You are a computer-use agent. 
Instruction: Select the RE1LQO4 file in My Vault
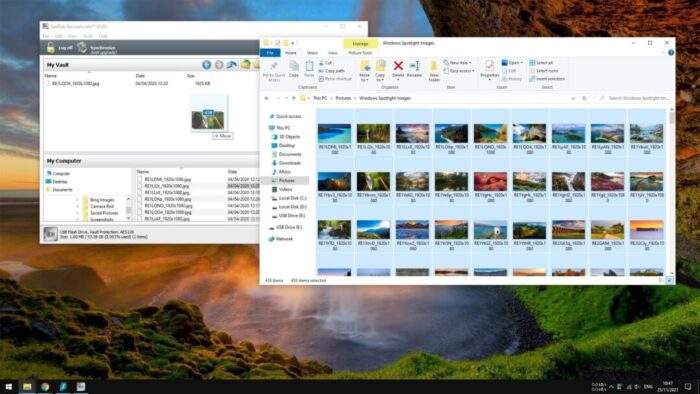[76, 83]
